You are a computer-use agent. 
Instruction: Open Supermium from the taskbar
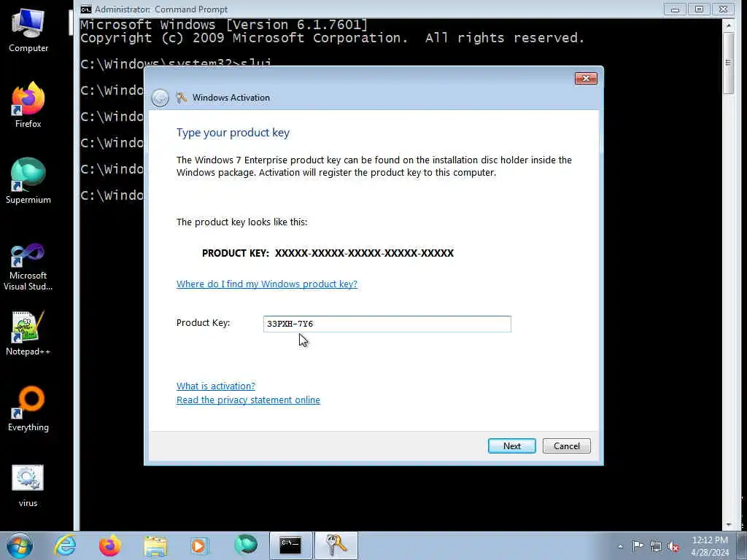point(246,545)
